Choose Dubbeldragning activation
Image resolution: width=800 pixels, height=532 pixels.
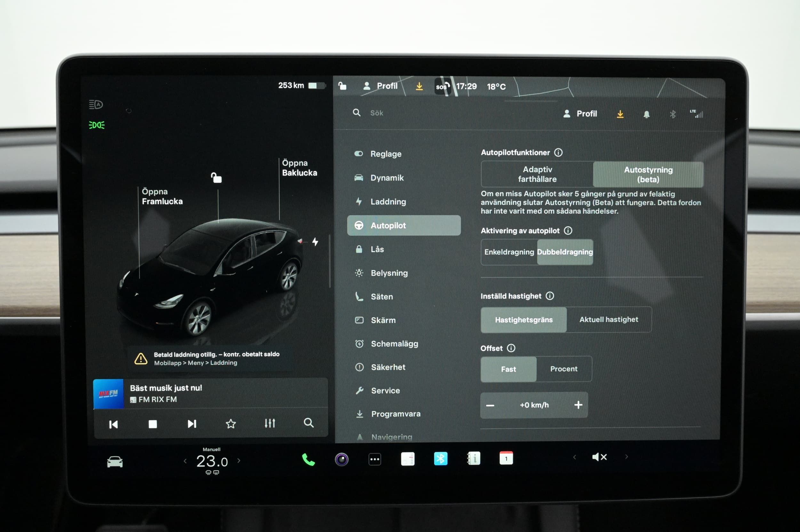coord(565,252)
